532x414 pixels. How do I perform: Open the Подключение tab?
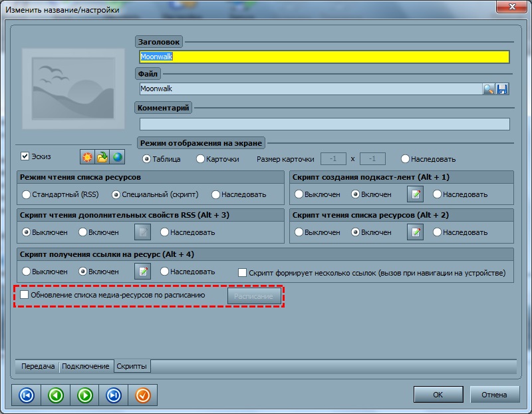(86, 367)
